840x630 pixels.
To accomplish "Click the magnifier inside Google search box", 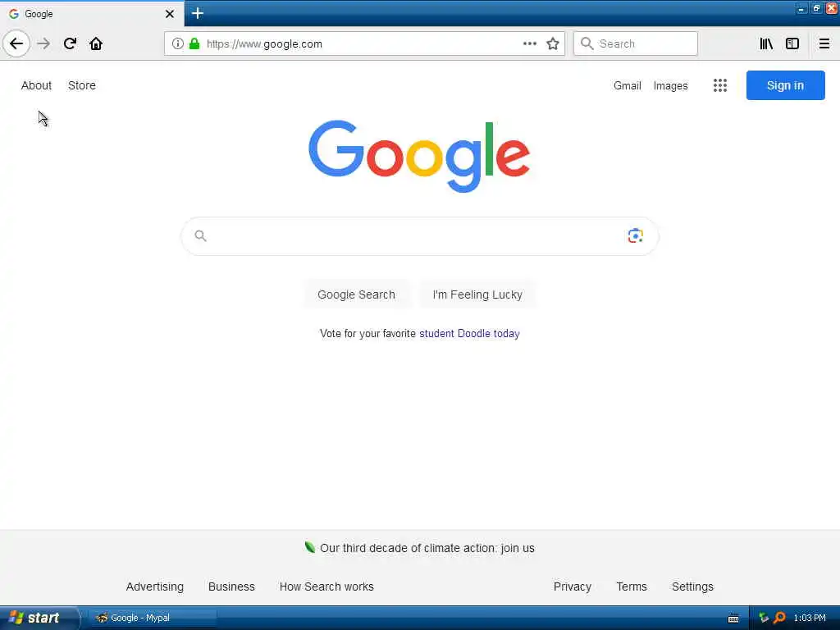I will [200, 235].
